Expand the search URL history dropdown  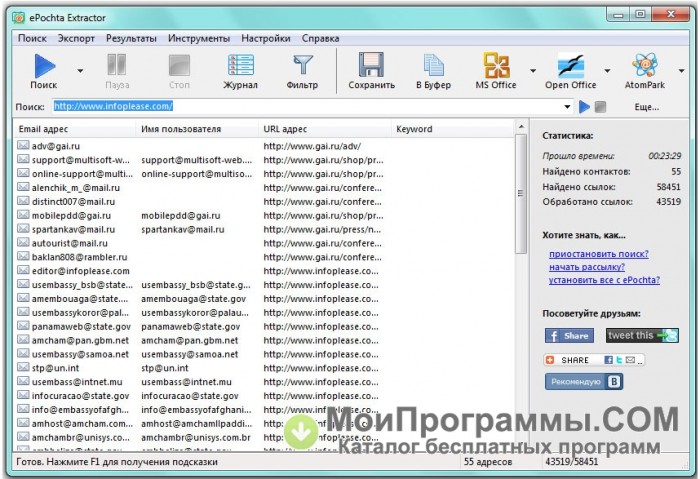pyautogui.click(x=567, y=107)
